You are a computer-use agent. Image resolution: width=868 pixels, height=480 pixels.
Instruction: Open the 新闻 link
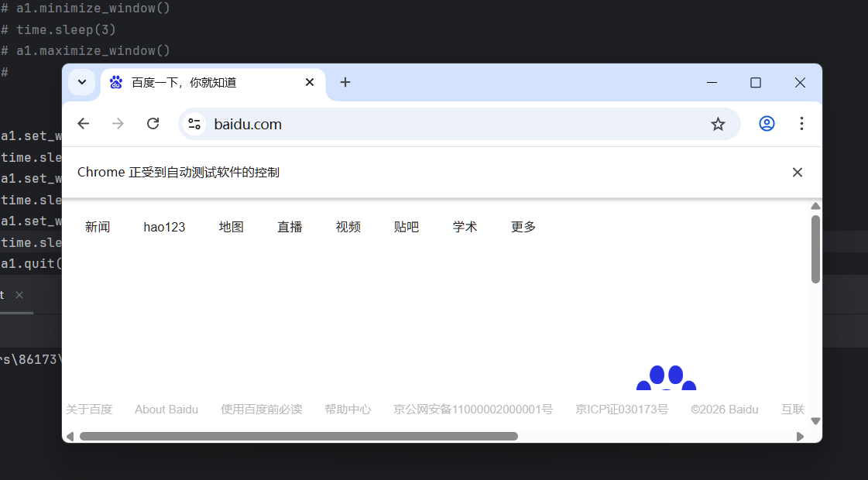tap(98, 227)
